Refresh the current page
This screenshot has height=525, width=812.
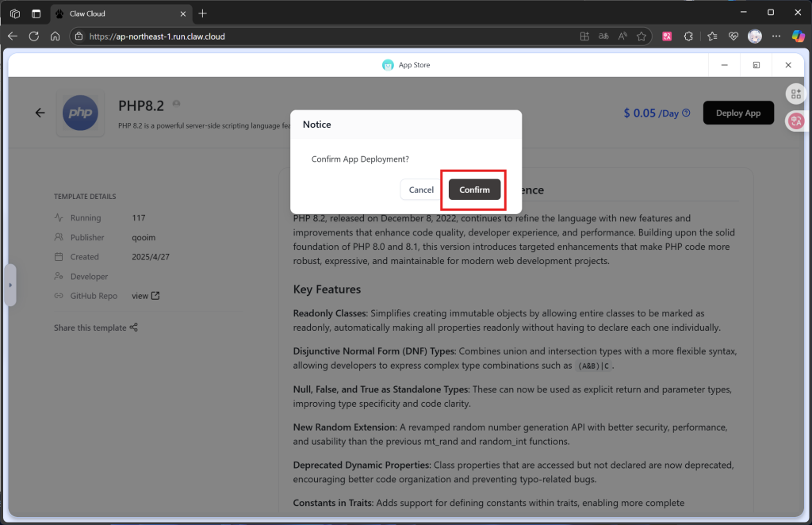click(x=33, y=36)
